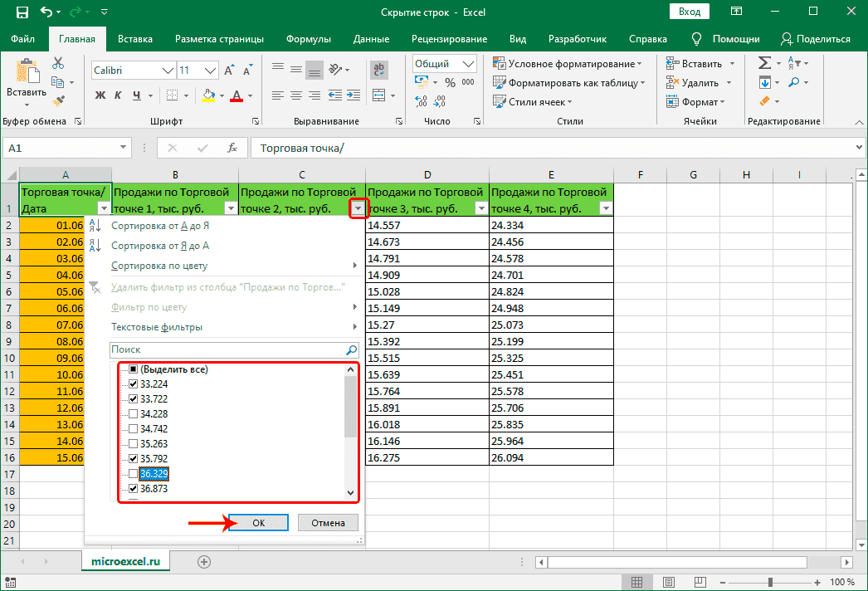
Task: Open the filter arrow on column D header
Action: pyautogui.click(x=481, y=208)
